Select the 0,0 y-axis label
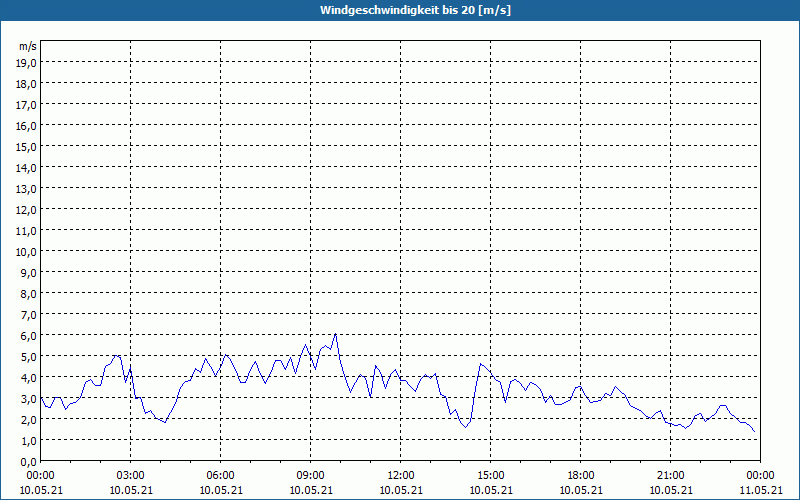The image size is (800, 500). point(29,462)
